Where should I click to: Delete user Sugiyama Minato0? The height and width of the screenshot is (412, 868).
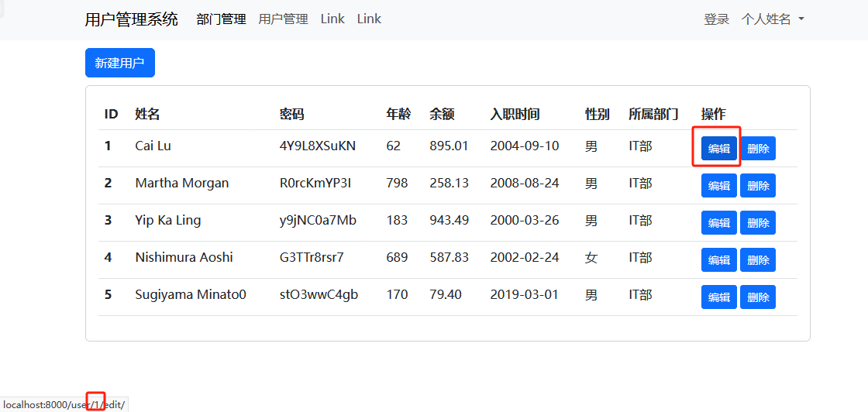757,297
